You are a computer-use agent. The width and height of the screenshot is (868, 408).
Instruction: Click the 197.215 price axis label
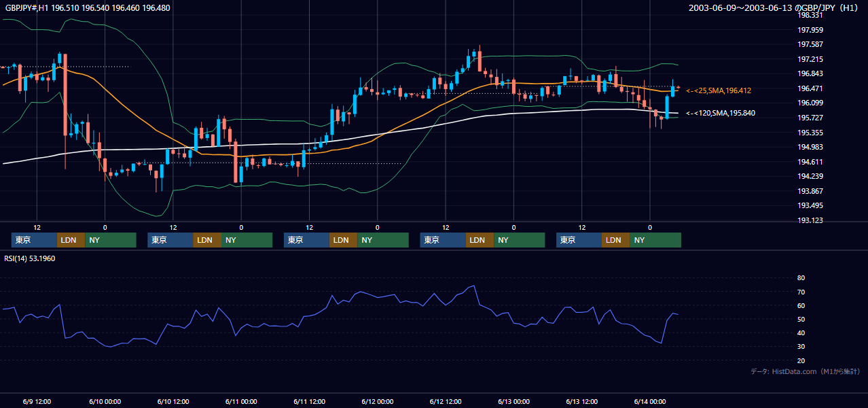[811, 60]
